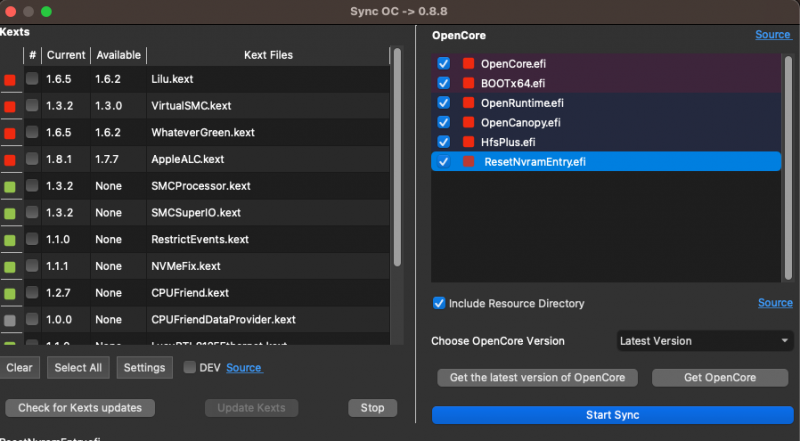Open the Source link beside OpenCore heading
This screenshot has height=441, width=800.
[x=773, y=35]
